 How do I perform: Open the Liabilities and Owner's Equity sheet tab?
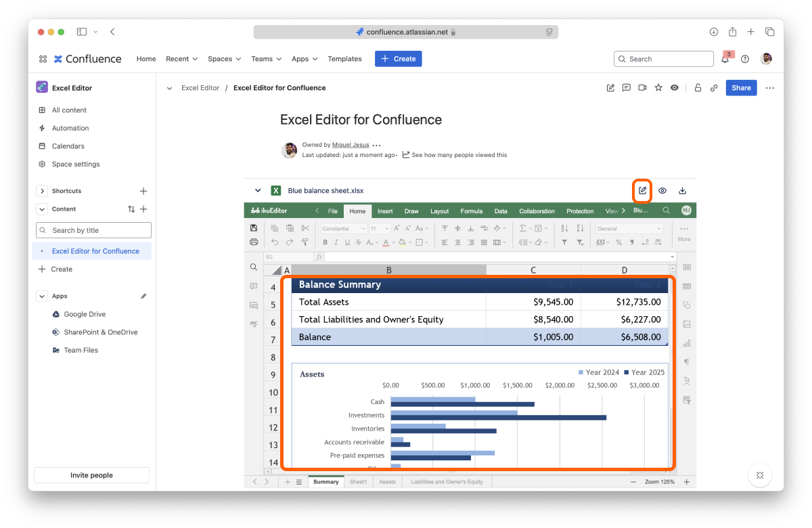pyautogui.click(x=447, y=482)
